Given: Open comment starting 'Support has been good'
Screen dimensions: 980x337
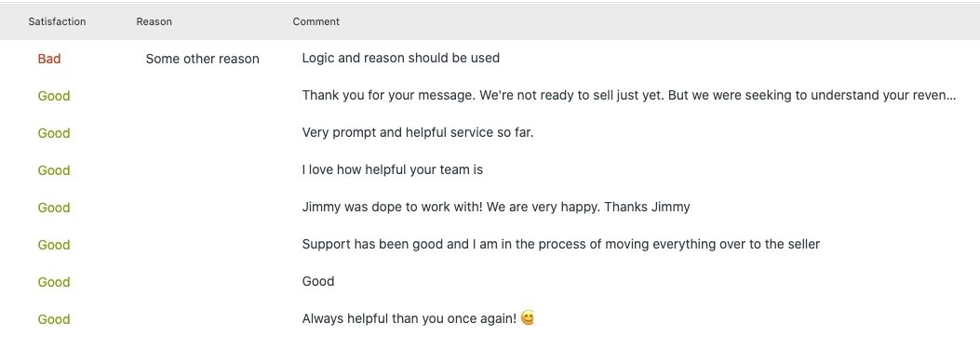Looking at the screenshot, I should pyautogui.click(x=560, y=244).
